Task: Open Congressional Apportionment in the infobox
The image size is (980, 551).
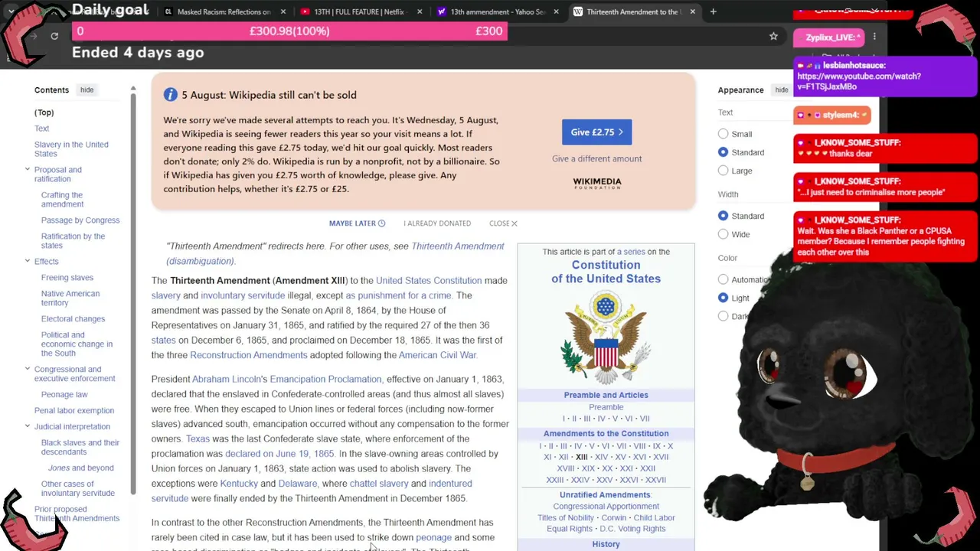Action: 606,507
